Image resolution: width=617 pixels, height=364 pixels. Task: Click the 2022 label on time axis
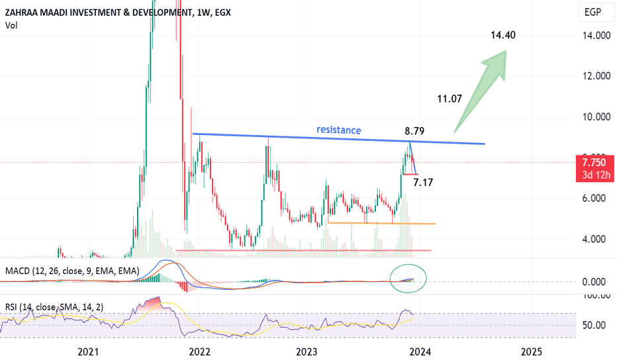point(199,351)
